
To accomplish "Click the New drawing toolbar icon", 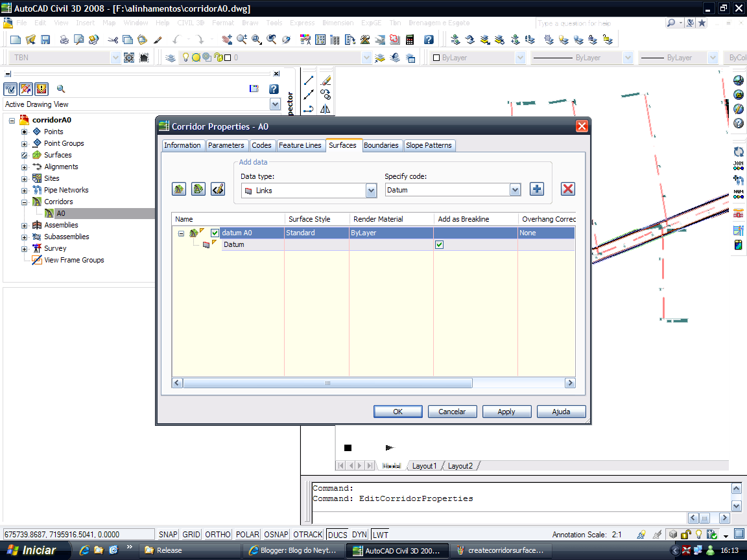I will click(x=16, y=40).
